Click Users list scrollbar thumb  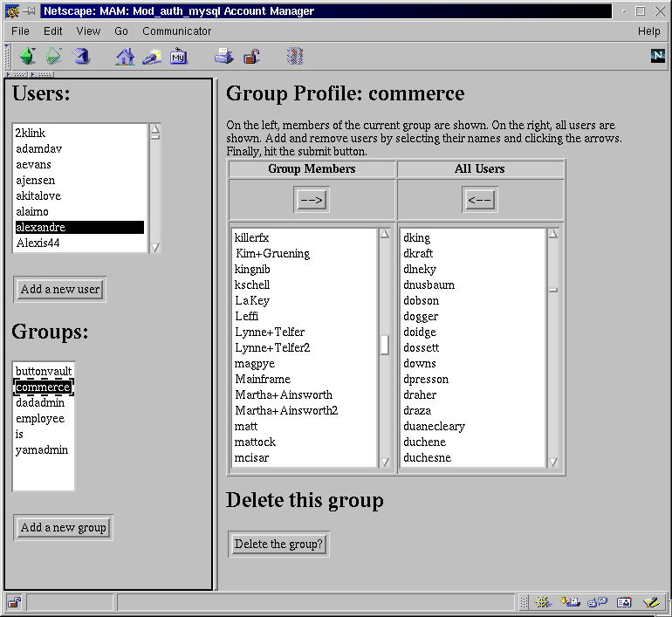pyautogui.click(x=155, y=137)
